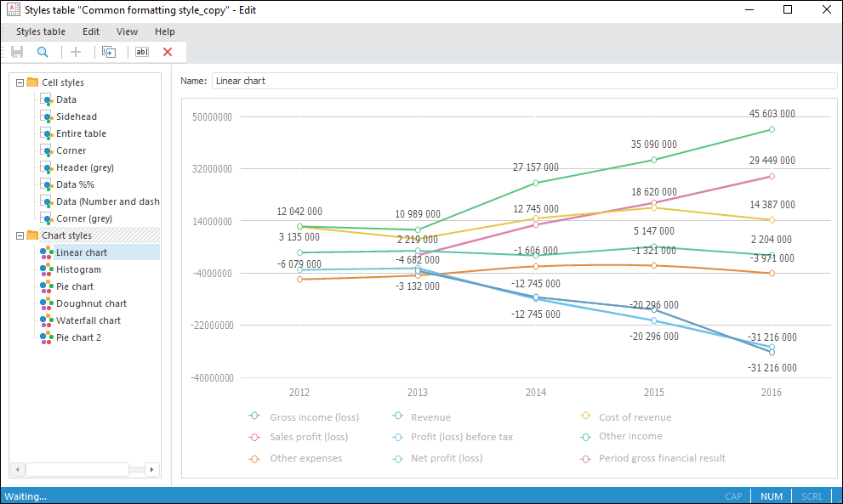The height and width of the screenshot is (504, 843).
Task: Select the Header (grey) cell style
Action: (x=84, y=167)
